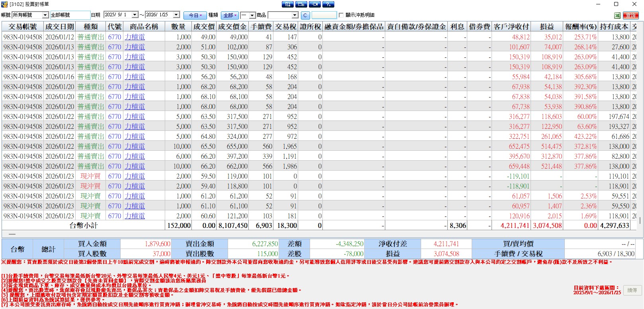The image size is (644, 309).
Task: Click in the 全部帳號 account input field
Action: pos(70,15)
